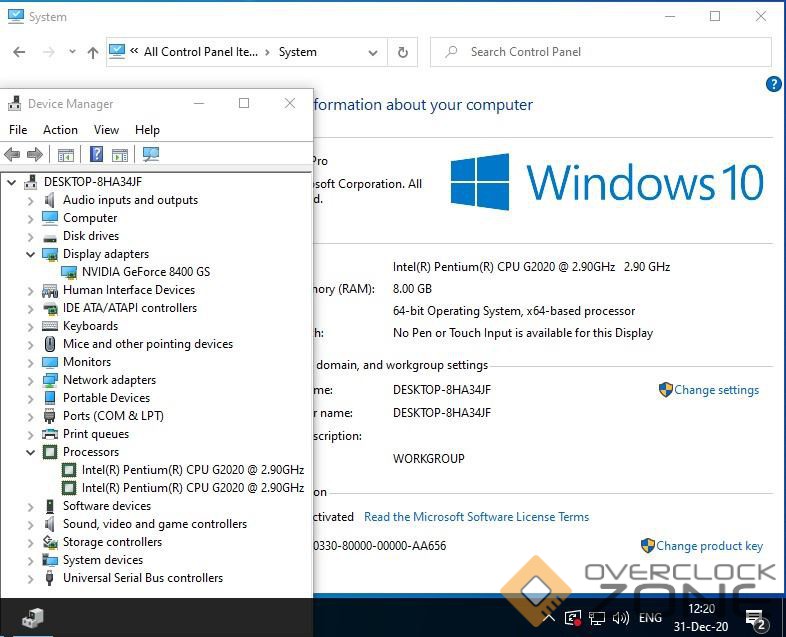Viewport: 786px width, 637px height.
Task: Click the refresh button beside the address bar
Action: tap(403, 52)
